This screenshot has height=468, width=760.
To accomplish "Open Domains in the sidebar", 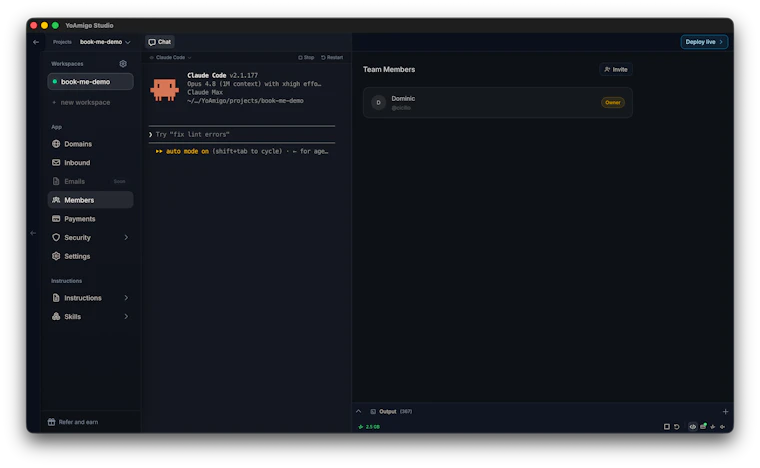I will pos(91,144).
